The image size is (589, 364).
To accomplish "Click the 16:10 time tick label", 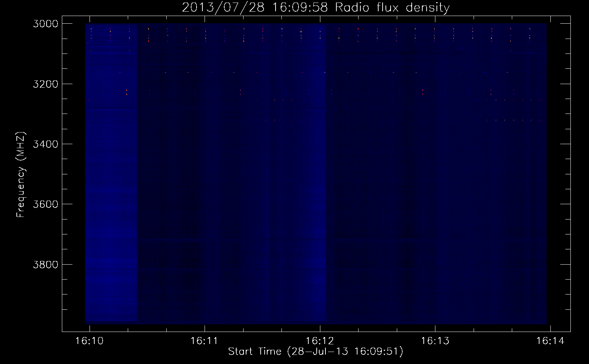I will tap(90, 341).
